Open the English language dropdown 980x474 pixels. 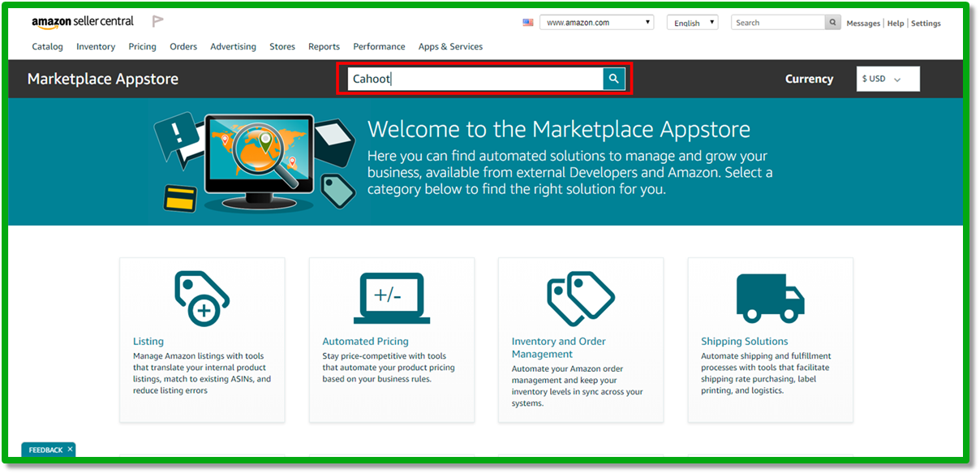point(692,23)
